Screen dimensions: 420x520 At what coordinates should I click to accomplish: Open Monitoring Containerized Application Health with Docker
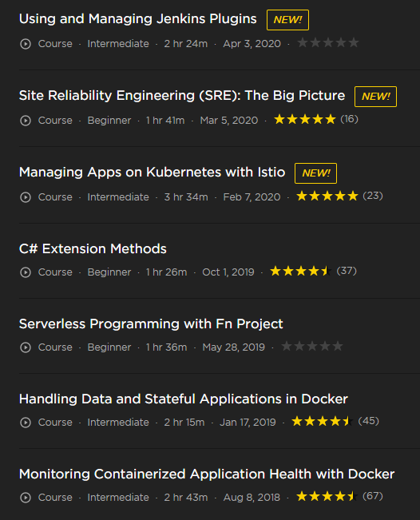207,474
